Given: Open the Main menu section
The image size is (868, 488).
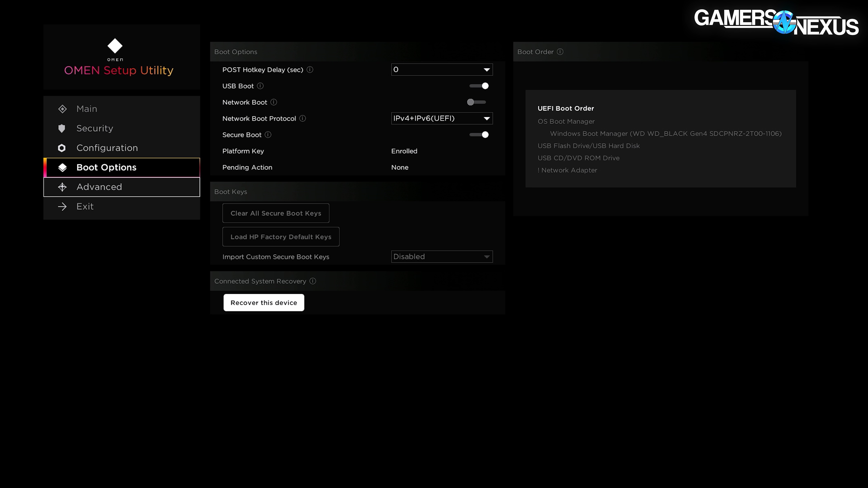Looking at the screenshot, I should (122, 109).
